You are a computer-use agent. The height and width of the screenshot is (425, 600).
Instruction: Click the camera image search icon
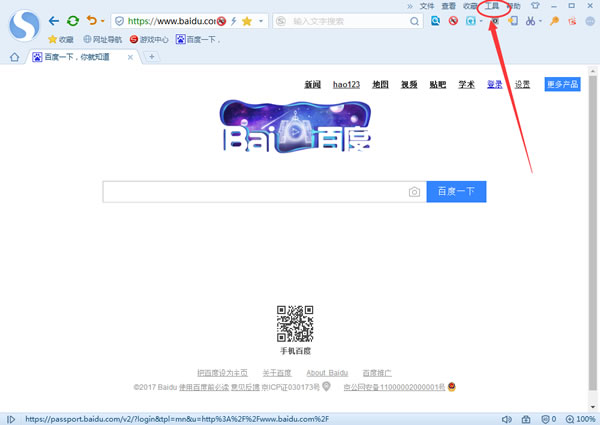[414, 192]
